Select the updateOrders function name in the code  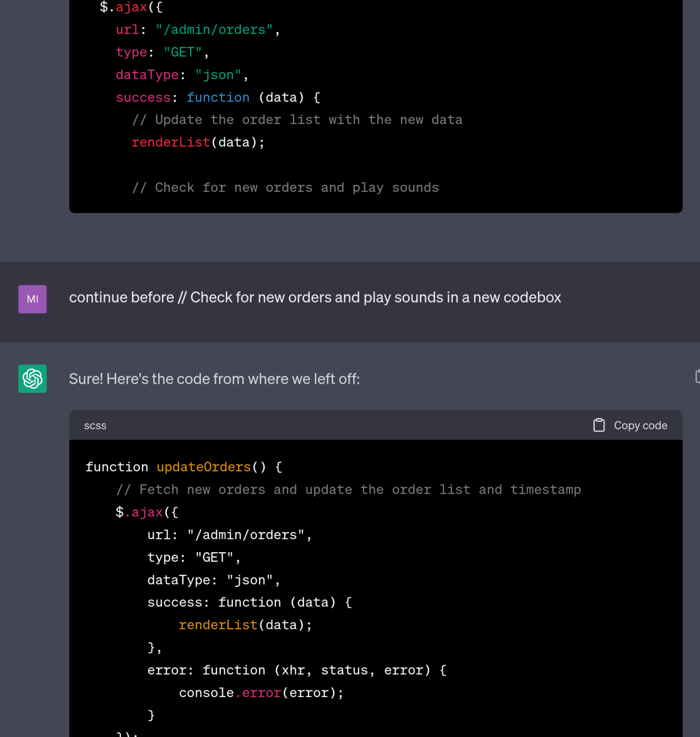click(203, 466)
